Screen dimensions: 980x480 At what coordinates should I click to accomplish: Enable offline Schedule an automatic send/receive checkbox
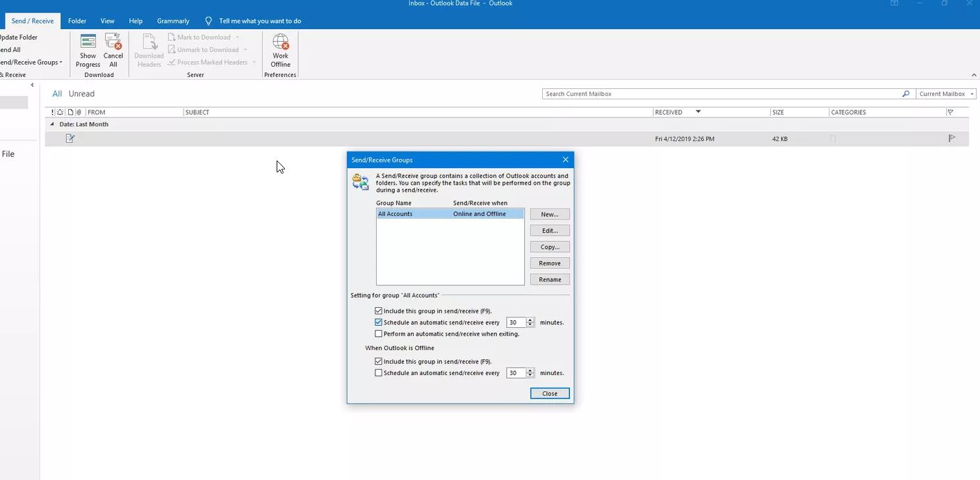[379, 373]
